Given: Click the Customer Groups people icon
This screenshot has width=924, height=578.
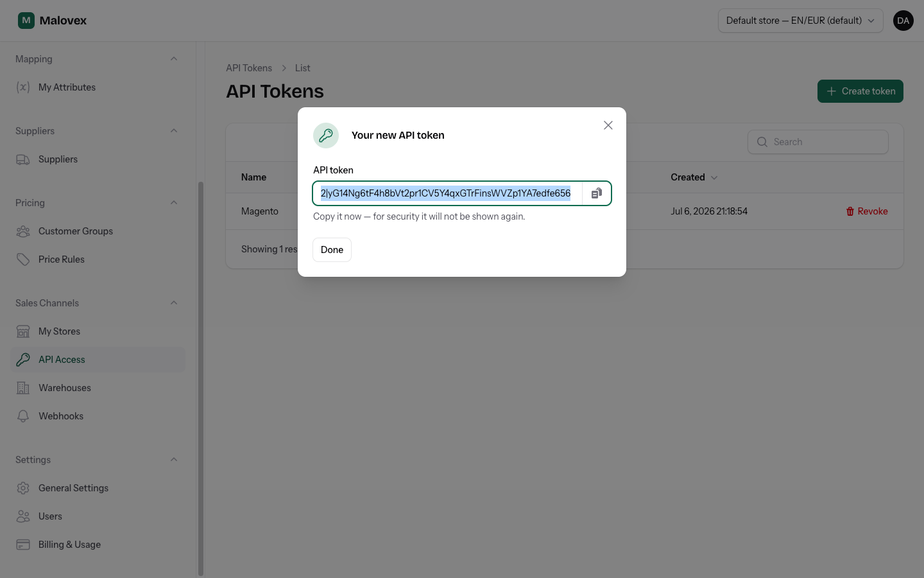Looking at the screenshot, I should [x=23, y=231].
